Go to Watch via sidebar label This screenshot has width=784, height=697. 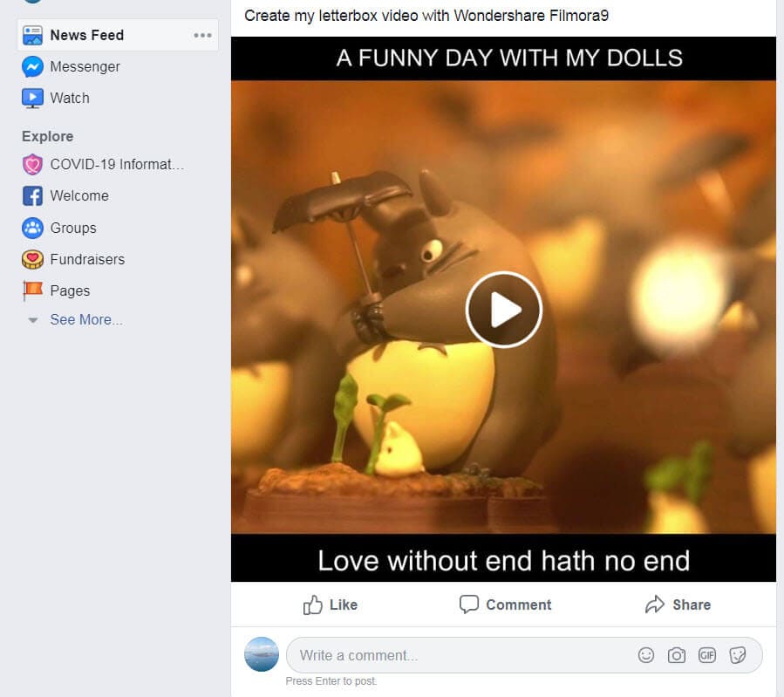[x=70, y=98]
